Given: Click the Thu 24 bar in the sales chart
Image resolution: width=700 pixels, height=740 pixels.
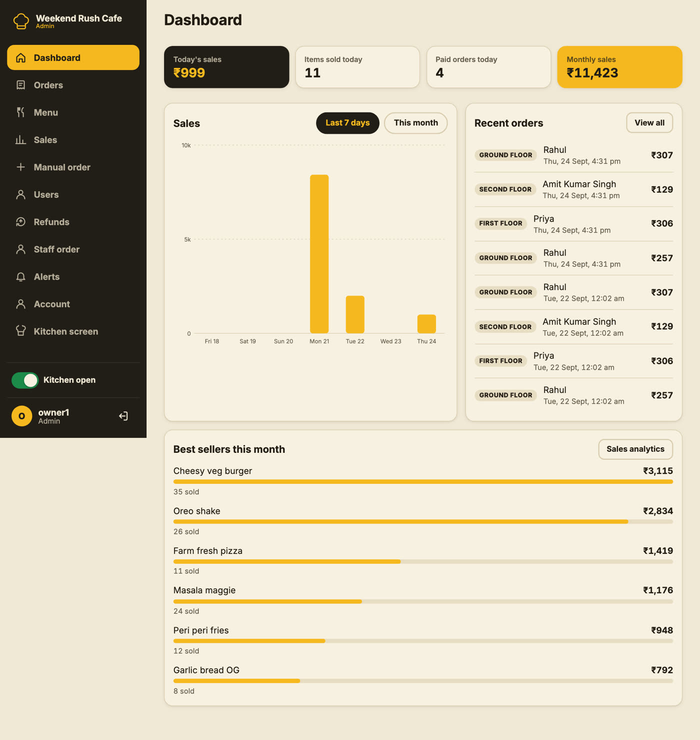Looking at the screenshot, I should point(426,324).
